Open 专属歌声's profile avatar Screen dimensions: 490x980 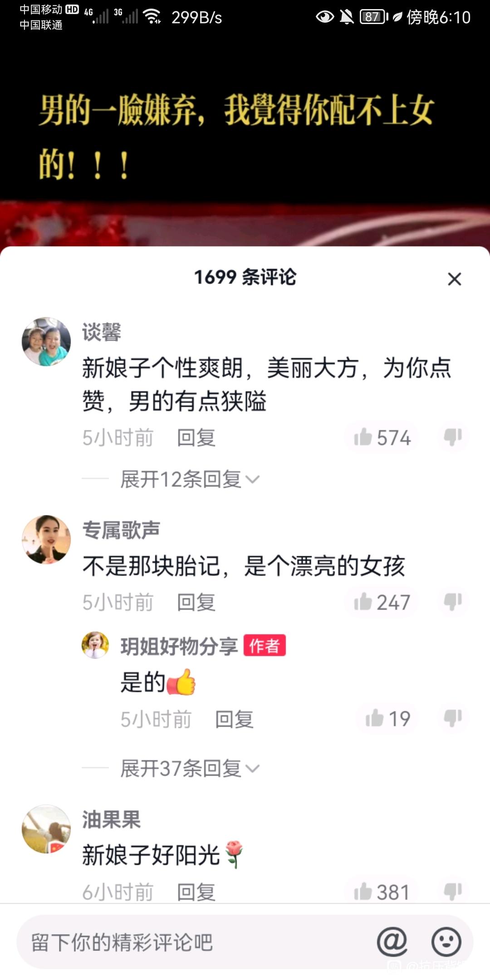coord(46,539)
